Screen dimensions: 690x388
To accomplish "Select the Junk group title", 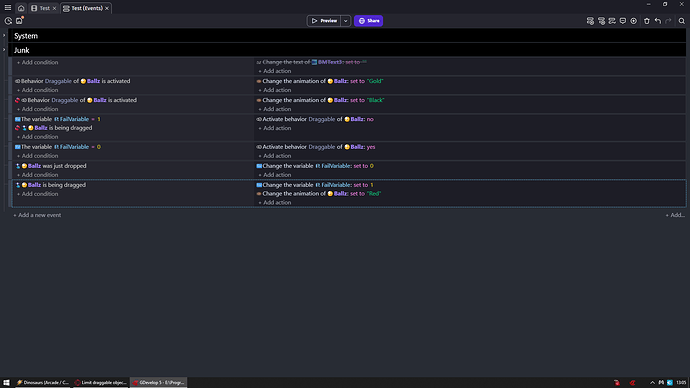I will 22,50.
